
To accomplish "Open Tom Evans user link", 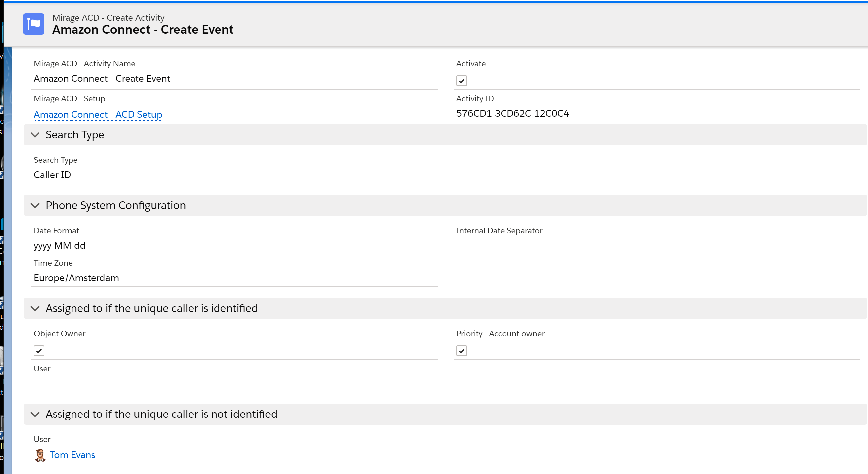I will click(x=72, y=455).
